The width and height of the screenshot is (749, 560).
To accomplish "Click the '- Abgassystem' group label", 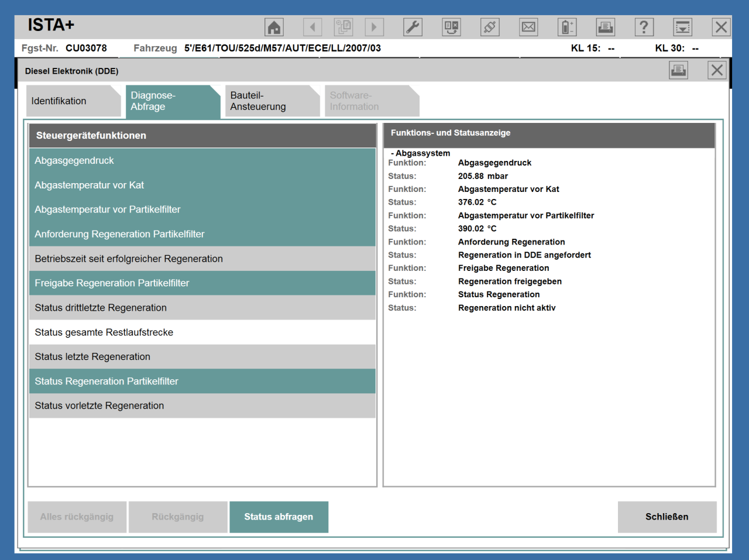I will pos(420,153).
